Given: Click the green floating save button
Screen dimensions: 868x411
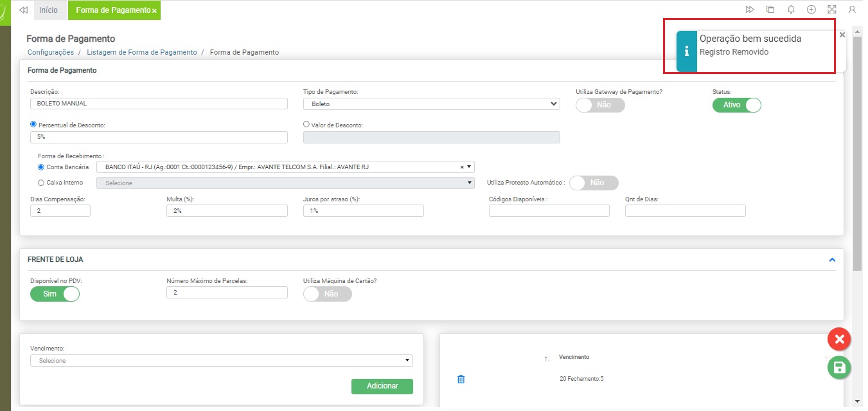Looking at the screenshot, I should [x=838, y=367].
